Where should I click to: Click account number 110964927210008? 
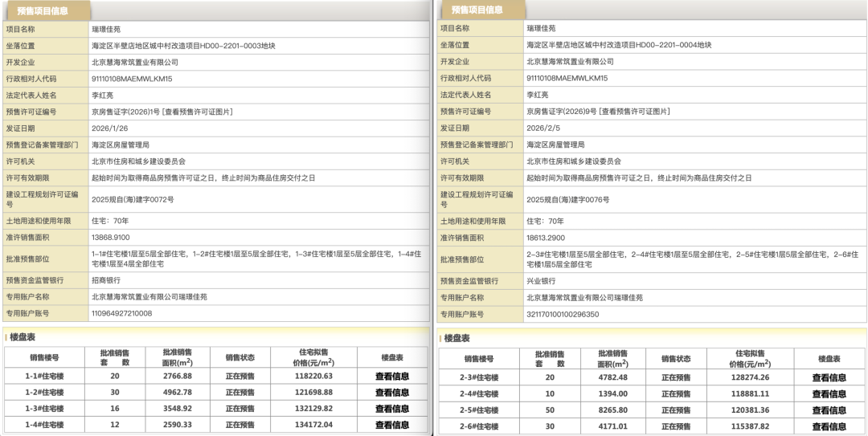pyautogui.click(x=121, y=313)
